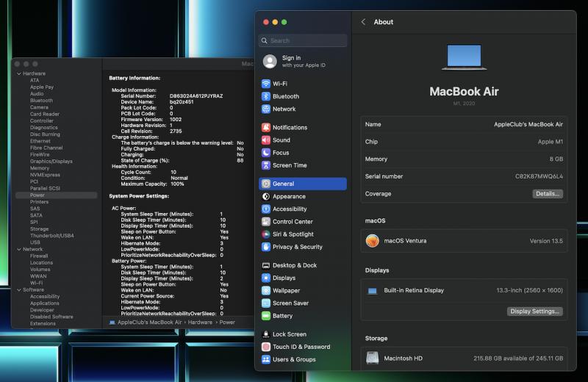588x382 pixels.
Task: Go back using the About chevron
Action: [x=363, y=22]
